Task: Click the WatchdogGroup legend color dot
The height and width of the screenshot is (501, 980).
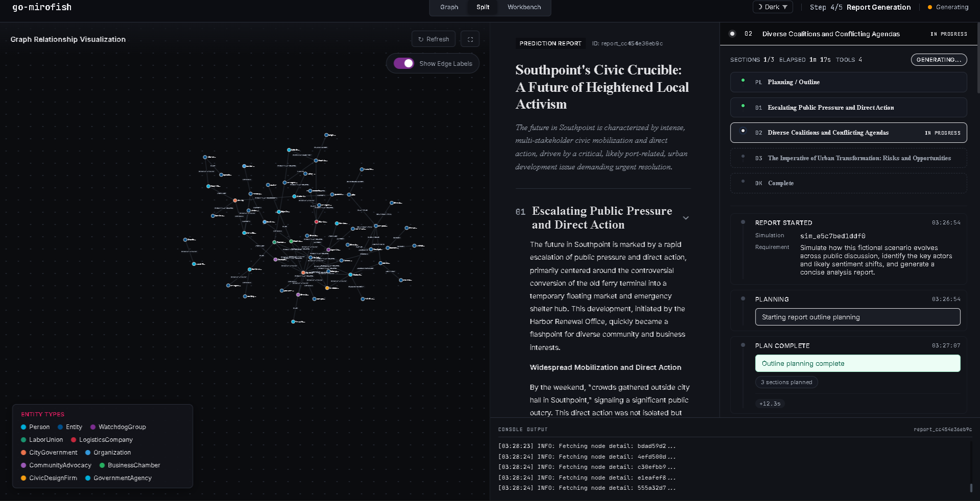Action: pos(93,427)
